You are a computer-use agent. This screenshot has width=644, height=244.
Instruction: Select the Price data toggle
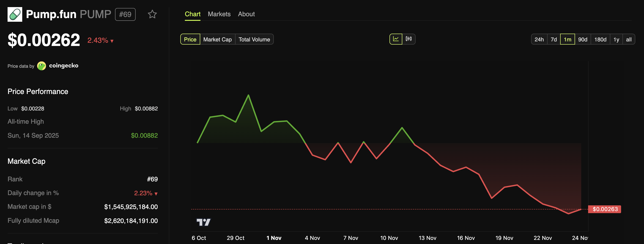pos(190,39)
